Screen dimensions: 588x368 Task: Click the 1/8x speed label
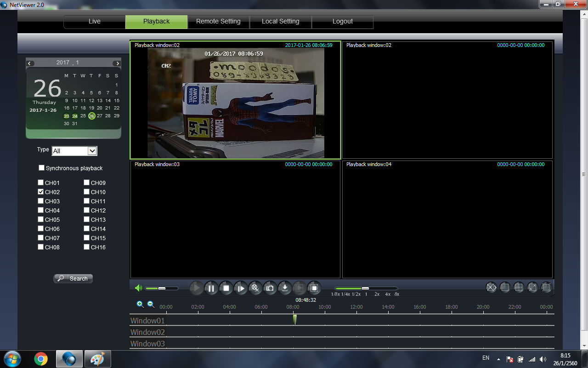click(335, 294)
